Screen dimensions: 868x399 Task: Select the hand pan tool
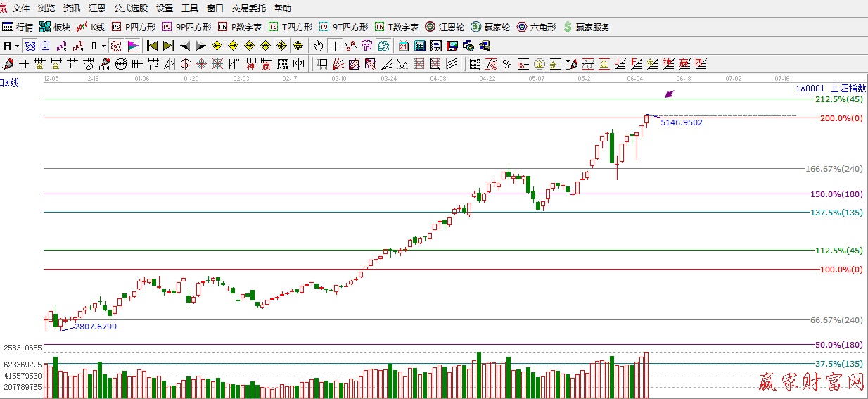click(318, 46)
